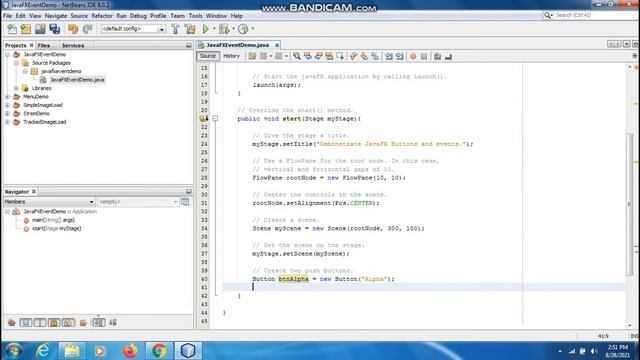Image resolution: width=640 pixels, height=360 pixels.
Task: Toggle Show Static Members filter in Navigator
Action: [x=40, y=323]
